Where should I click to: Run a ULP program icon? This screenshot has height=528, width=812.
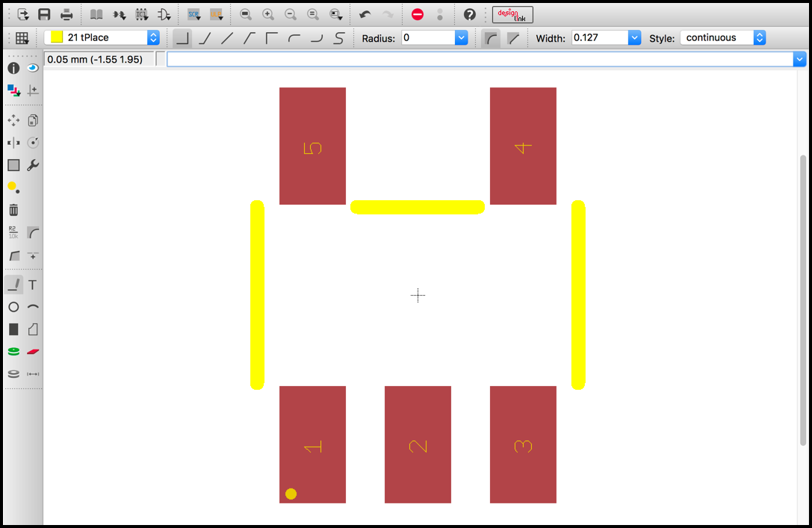click(x=217, y=14)
